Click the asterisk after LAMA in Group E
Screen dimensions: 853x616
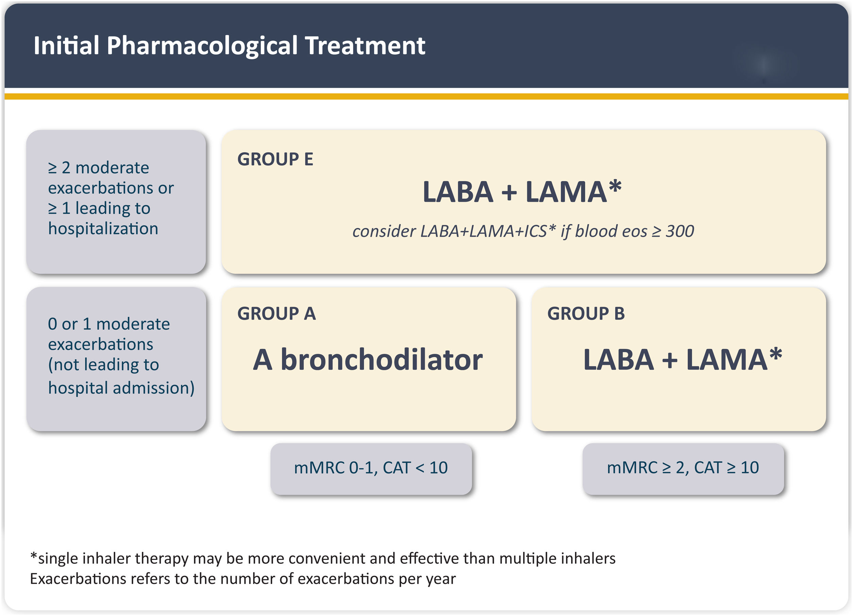click(615, 186)
